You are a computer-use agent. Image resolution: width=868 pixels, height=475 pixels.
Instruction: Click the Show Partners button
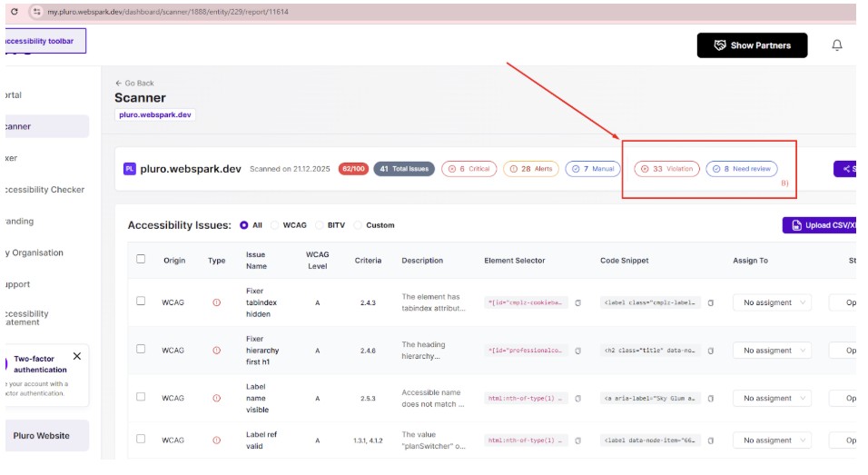pos(752,45)
